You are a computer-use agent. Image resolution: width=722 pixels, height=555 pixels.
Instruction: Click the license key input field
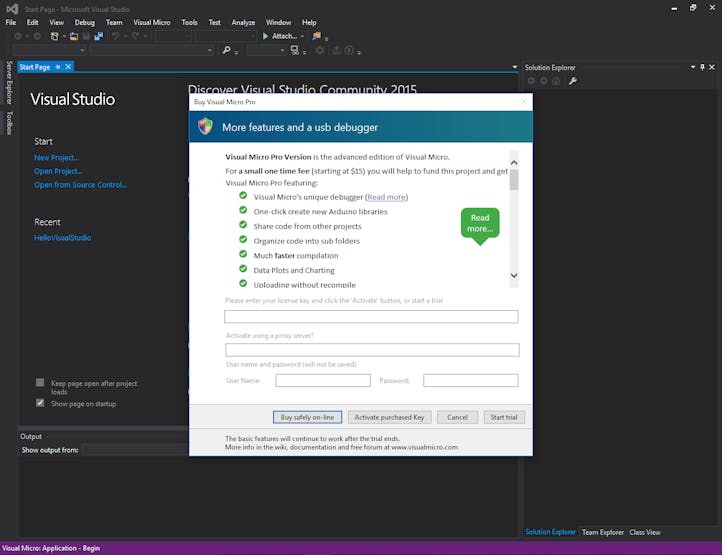(371, 317)
